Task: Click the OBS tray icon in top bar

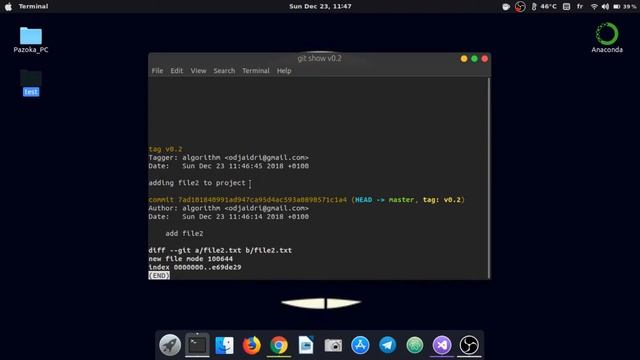Action: (520, 7)
